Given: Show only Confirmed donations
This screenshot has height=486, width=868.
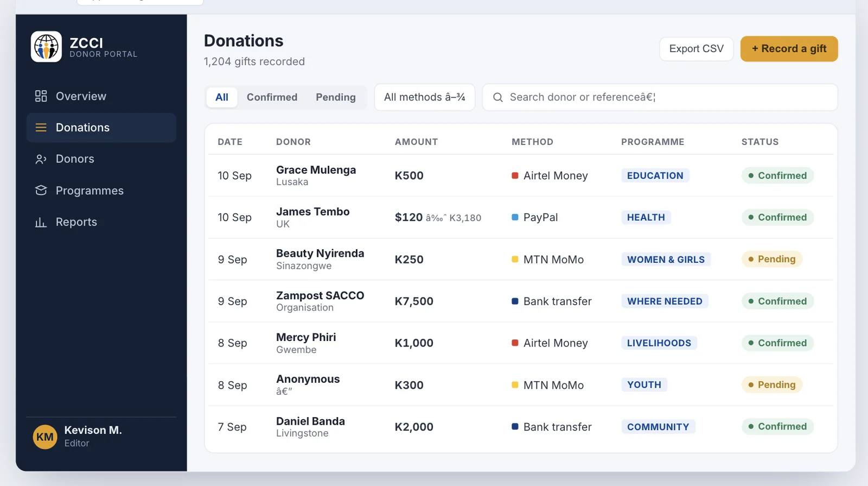Looking at the screenshot, I should (x=272, y=97).
